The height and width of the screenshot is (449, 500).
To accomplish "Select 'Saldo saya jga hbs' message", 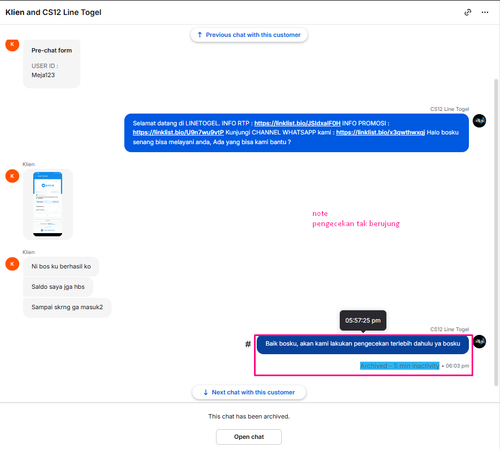I will point(58,287).
